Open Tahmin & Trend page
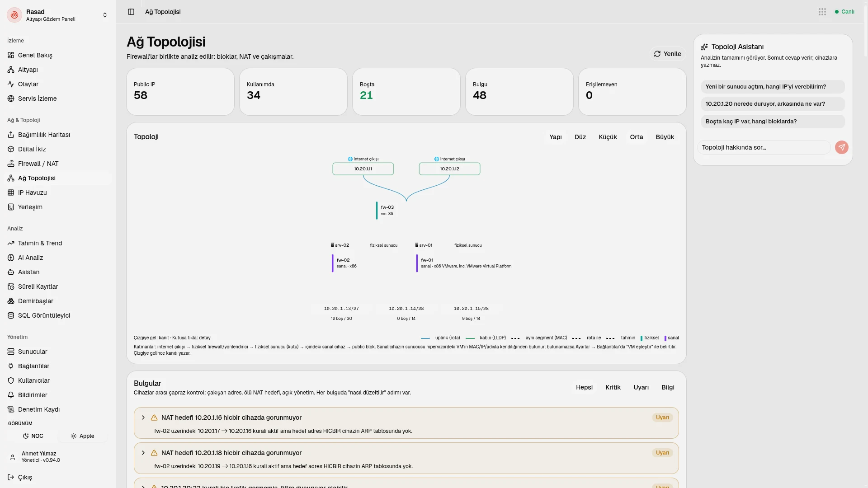This screenshot has height=488, width=868. tap(58, 243)
